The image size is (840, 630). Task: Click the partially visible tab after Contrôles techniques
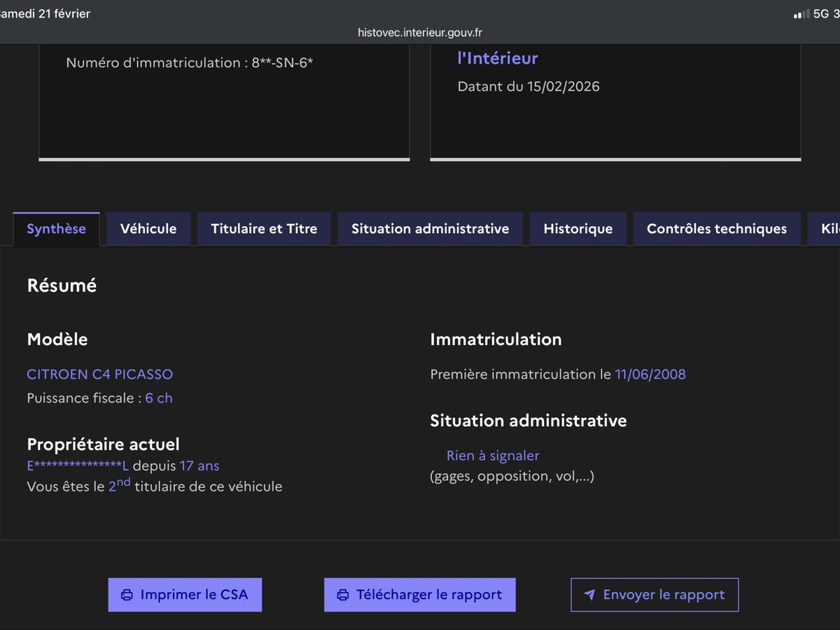(x=826, y=229)
